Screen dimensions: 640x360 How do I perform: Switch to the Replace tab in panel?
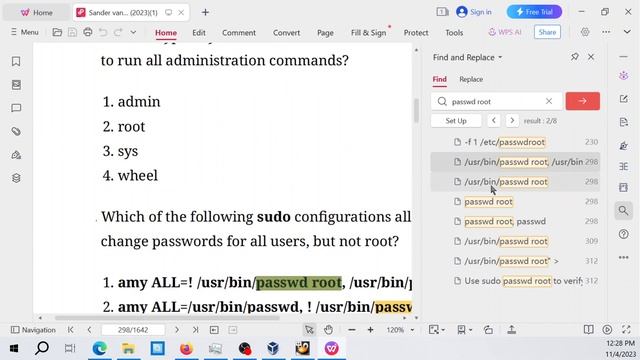[x=471, y=79]
